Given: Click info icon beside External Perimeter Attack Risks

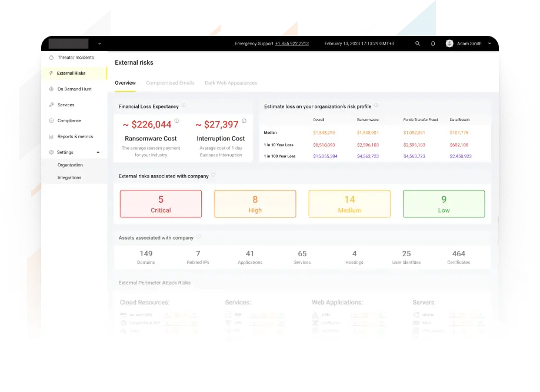Looking at the screenshot, I should (x=196, y=282).
